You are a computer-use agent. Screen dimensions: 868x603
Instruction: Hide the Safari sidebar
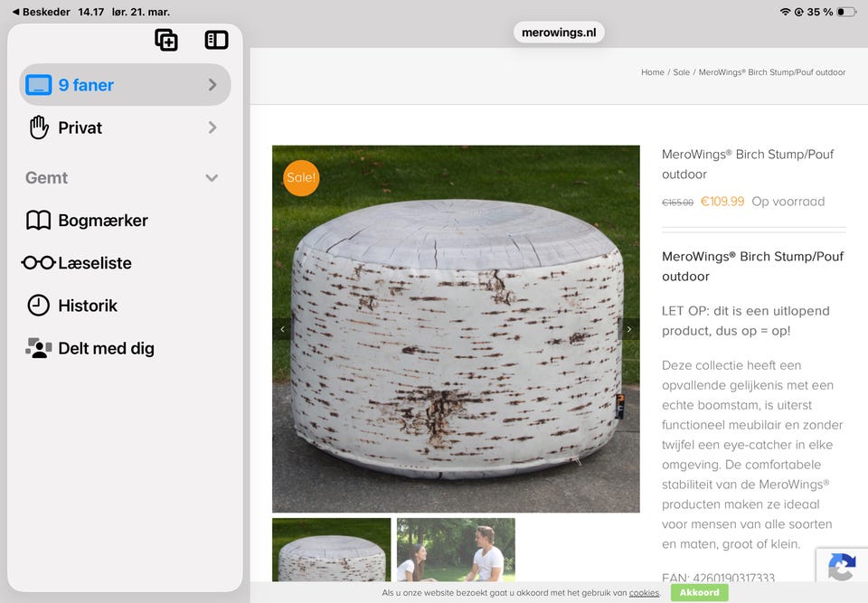(216, 40)
